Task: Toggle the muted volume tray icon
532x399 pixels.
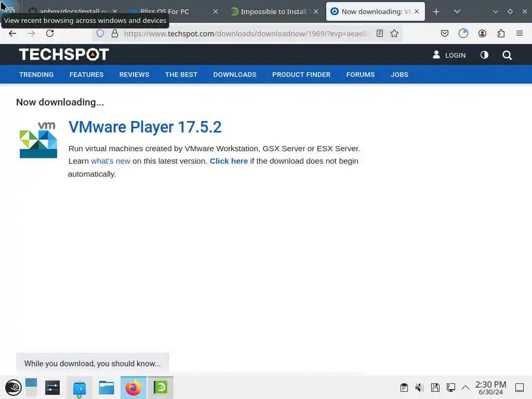Action: (420, 388)
